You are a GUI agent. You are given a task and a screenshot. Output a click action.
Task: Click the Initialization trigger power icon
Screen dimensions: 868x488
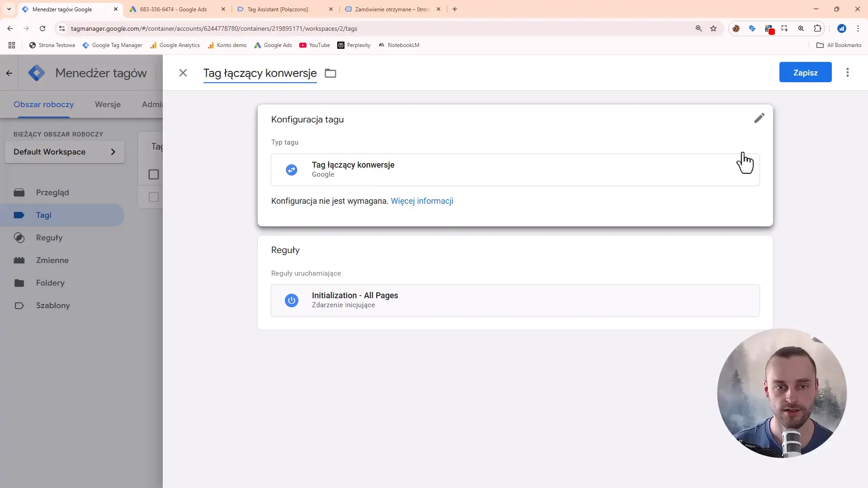292,300
